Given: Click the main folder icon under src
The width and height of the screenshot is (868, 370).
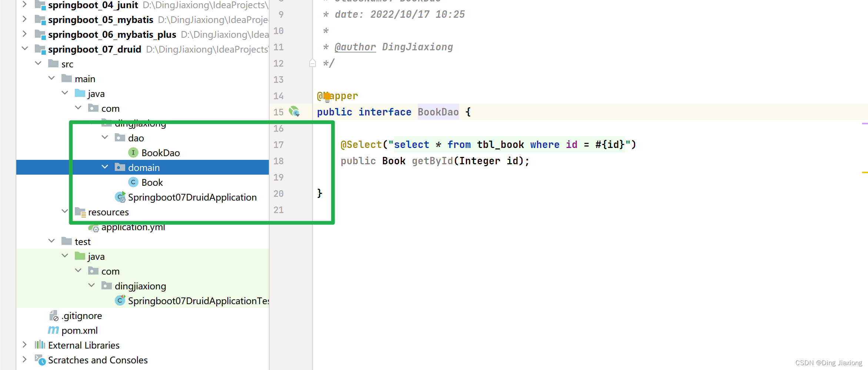Looking at the screenshot, I should coord(67,78).
